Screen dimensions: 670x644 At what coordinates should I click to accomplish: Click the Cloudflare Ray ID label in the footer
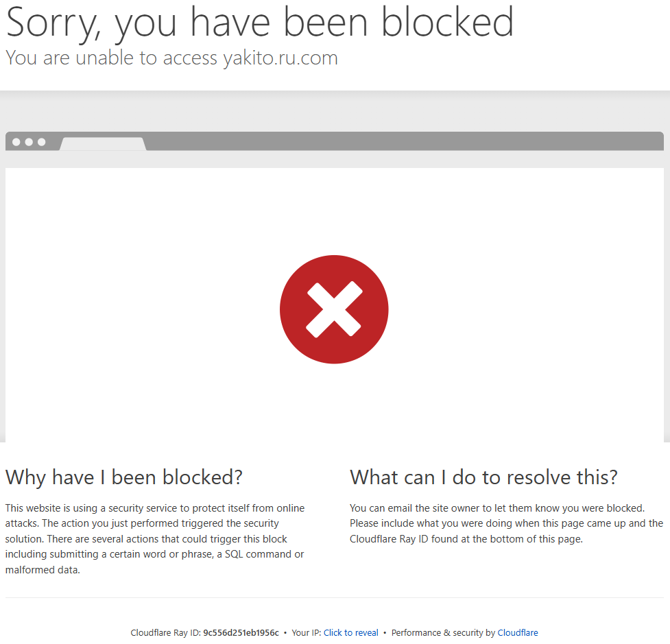(166, 632)
